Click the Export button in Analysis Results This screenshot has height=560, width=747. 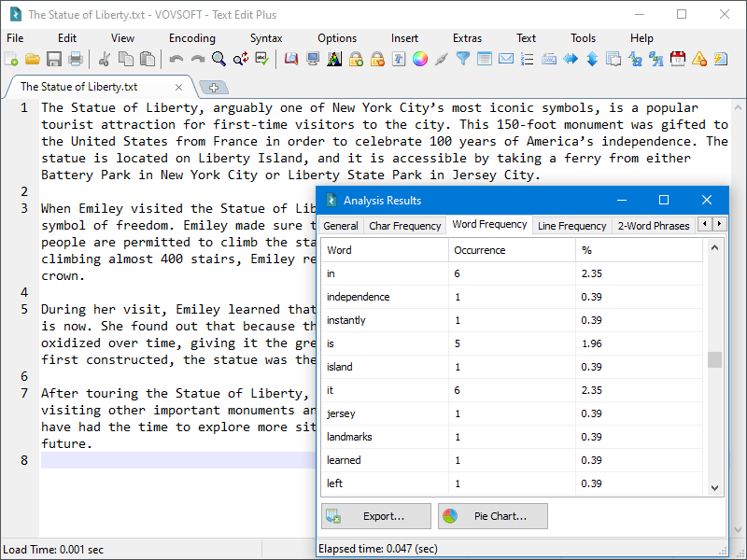[x=375, y=515]
